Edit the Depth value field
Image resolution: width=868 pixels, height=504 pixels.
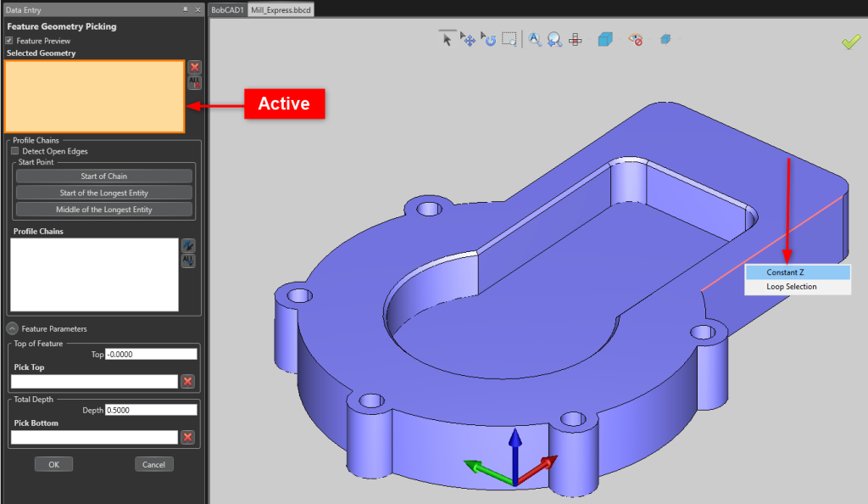[x=151, y=410]
